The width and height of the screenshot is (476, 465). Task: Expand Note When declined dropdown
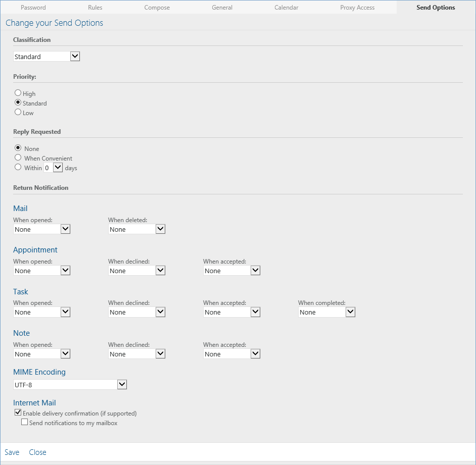(136, 354)
